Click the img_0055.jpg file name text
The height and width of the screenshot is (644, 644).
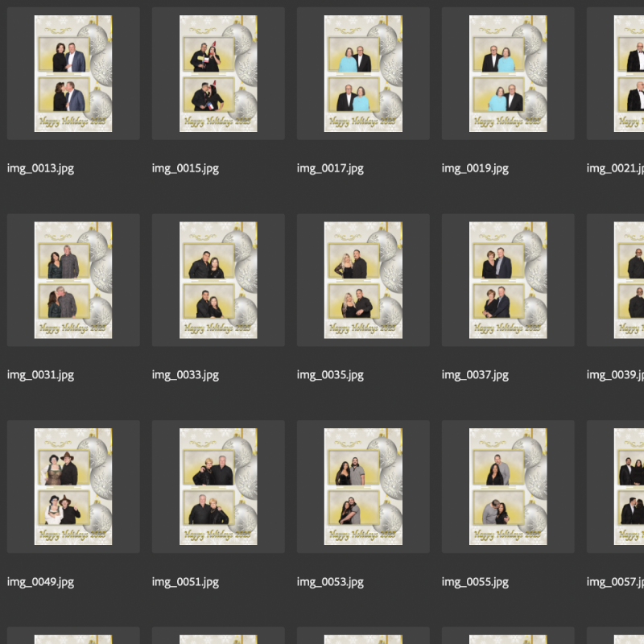(x=475, y=581)
